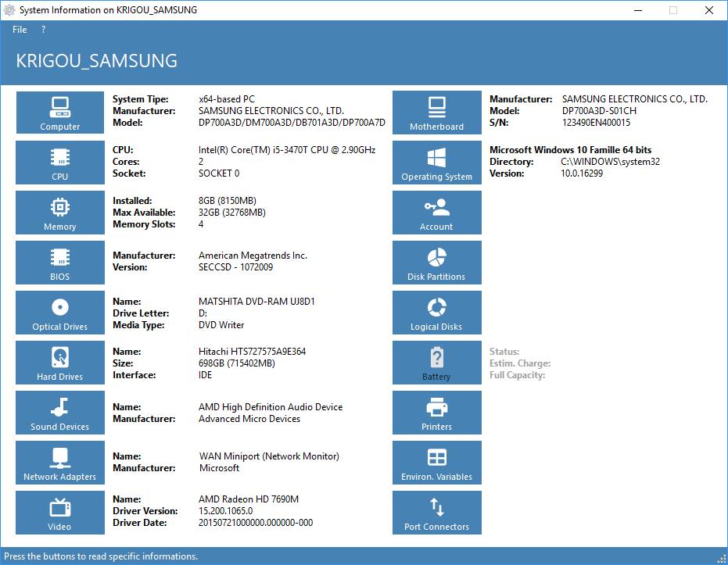Minimize the System Information window

pos(638,10)
